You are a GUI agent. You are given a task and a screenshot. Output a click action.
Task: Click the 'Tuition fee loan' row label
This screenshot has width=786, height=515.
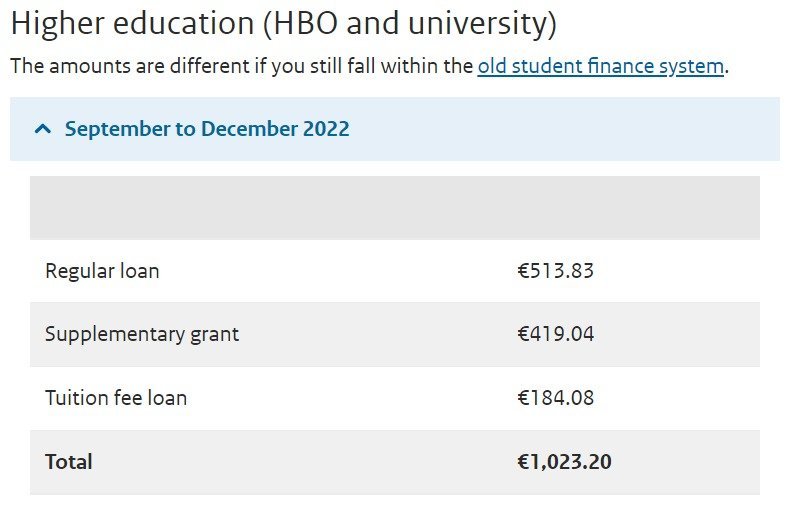point(116,398)
